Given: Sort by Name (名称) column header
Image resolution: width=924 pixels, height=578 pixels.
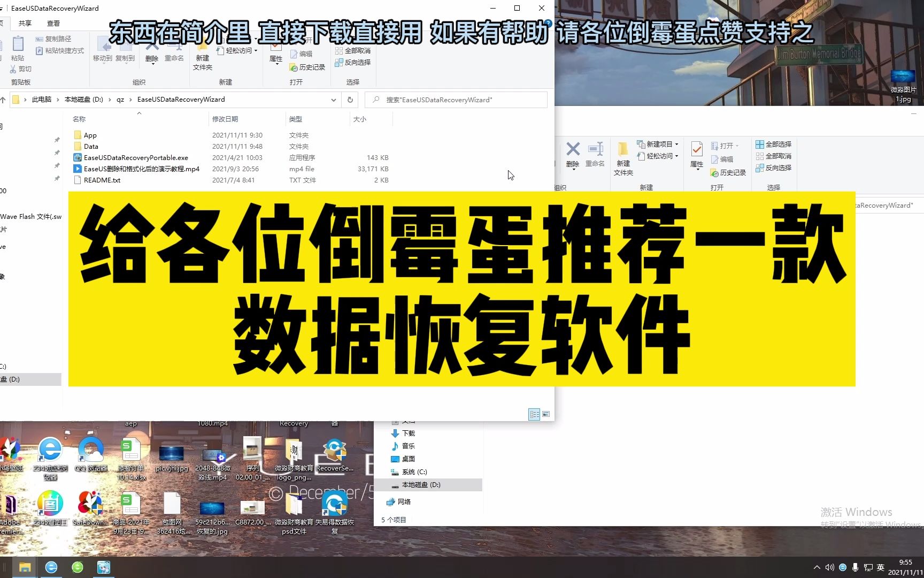Looking at the screenshot, I should (139, 119).
